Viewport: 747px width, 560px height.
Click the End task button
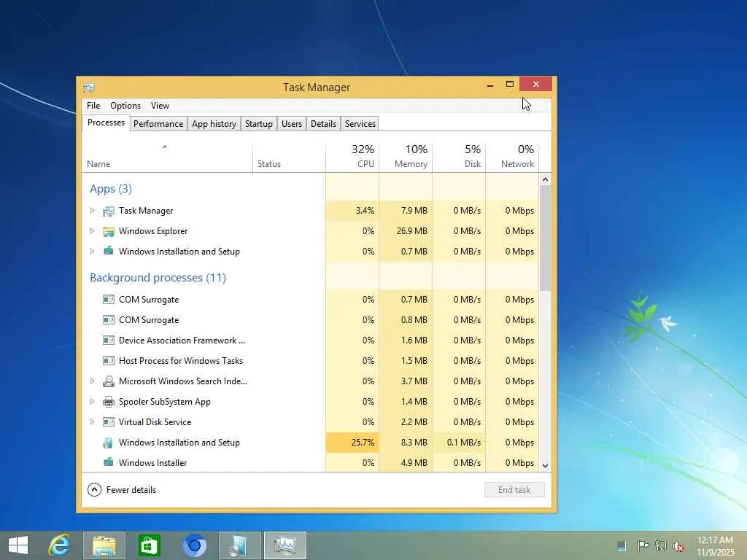coord(514,490)
